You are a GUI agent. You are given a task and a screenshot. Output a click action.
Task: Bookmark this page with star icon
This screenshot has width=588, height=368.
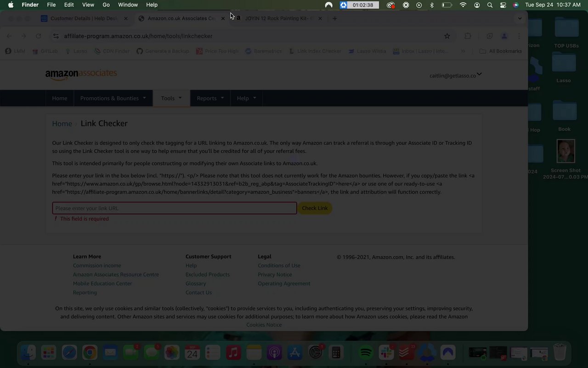pyautogui.click(x=447, y=36)
